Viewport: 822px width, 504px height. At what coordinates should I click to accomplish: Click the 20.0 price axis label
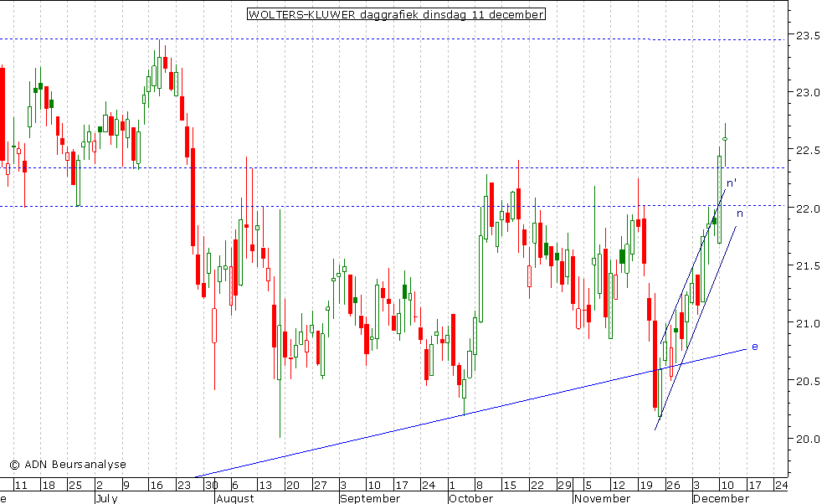[808, 440]
